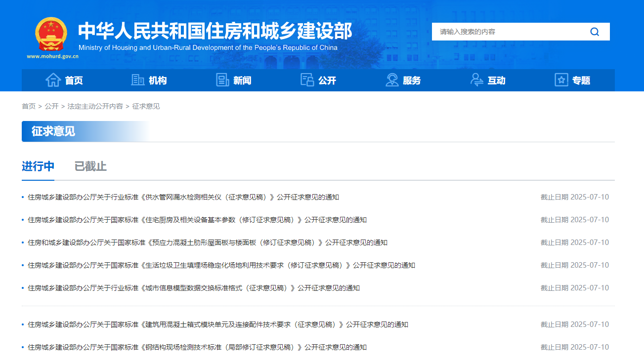
Task: Click the person icon for 服务
Action: pos(392,80)
